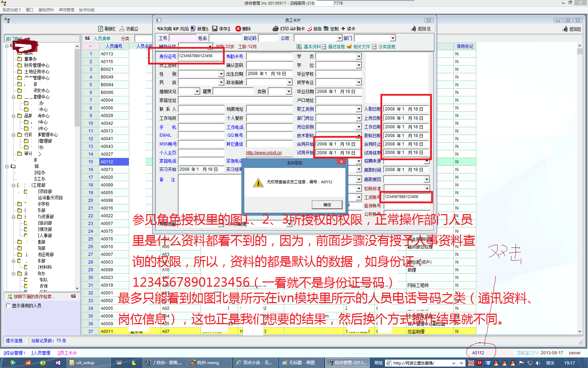The height and width of the screenshot is (368, 588).
Task: Open the 库存管理 menu
Action: click(x=66, y=10)
